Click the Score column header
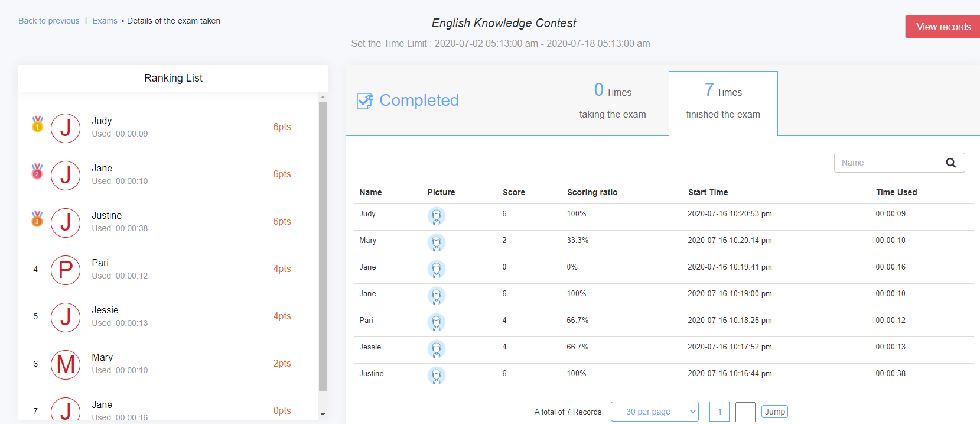The image size is (980, 424). pyautogui.click(x=514, y=192)
